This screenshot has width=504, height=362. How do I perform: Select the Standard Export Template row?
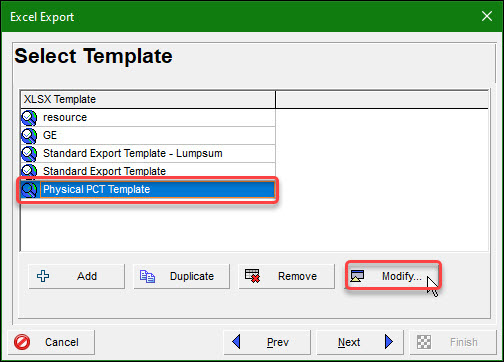[x=148, y=171]
